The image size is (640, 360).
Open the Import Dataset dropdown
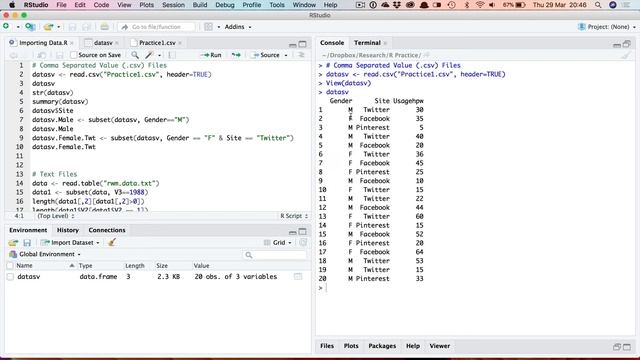70,243
